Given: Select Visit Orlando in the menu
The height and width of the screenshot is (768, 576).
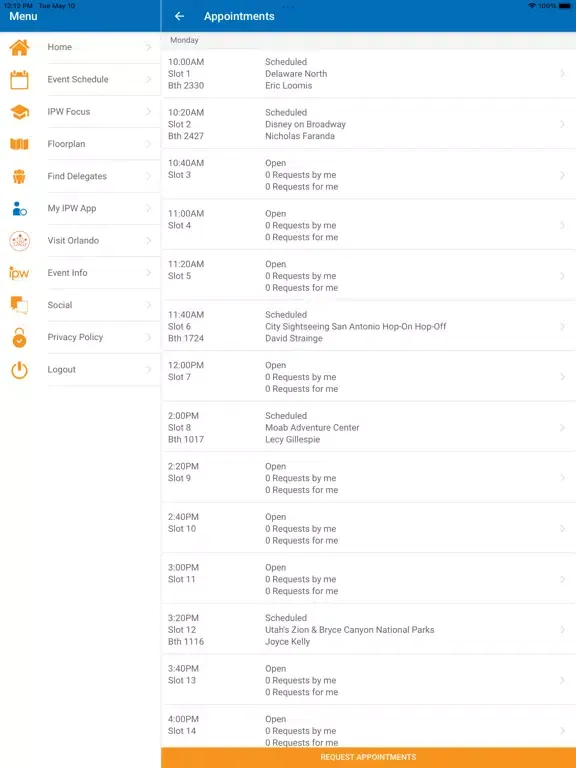Looking at the screenshot, I should click(x=80, y=240).
